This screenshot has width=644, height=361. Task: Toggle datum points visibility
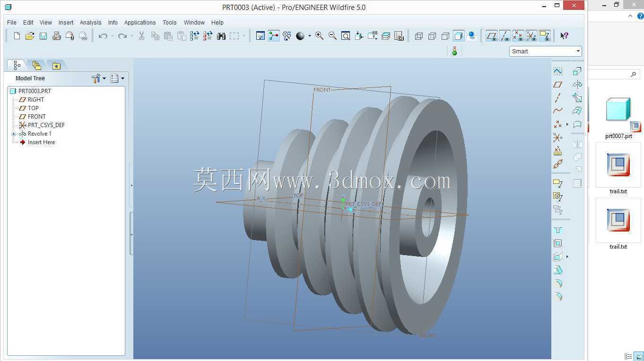click(518, 36)
